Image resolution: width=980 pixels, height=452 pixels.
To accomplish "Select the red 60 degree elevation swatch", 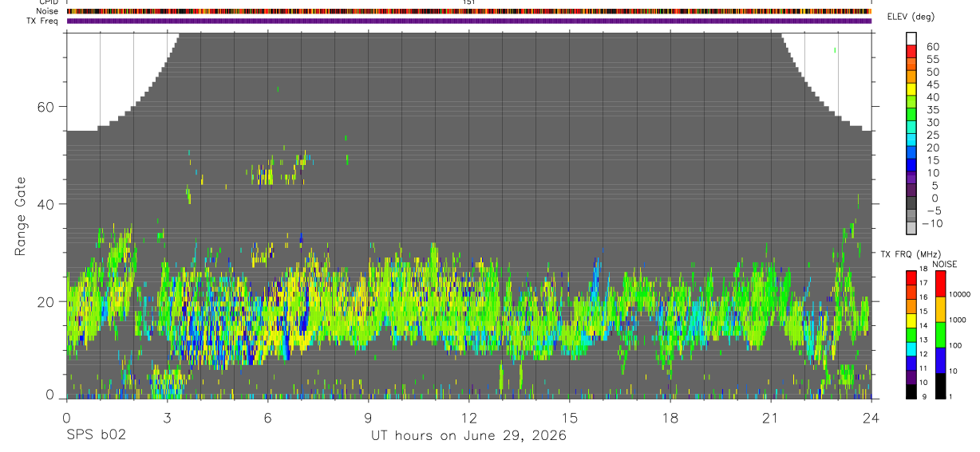I will click(911, 51).
